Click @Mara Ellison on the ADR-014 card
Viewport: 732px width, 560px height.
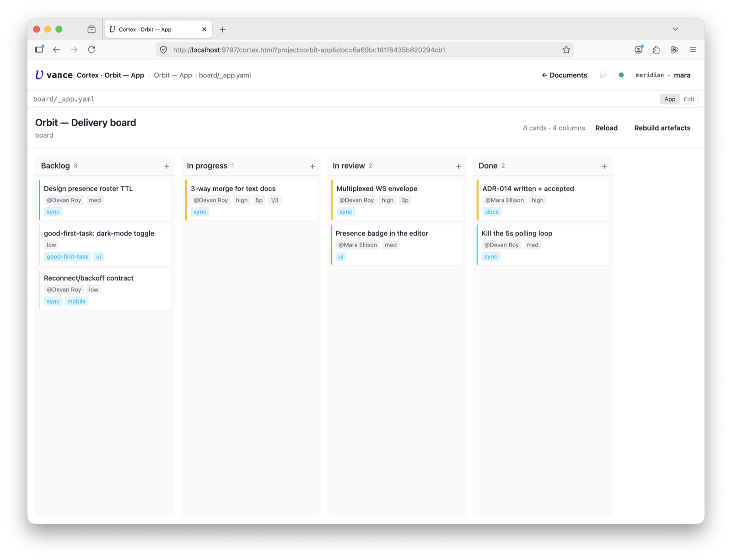click(505, 200)
